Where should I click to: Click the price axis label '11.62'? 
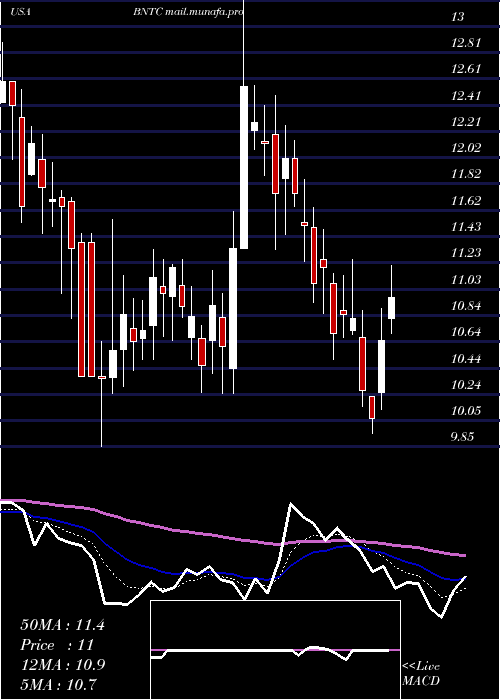(466, 200)
